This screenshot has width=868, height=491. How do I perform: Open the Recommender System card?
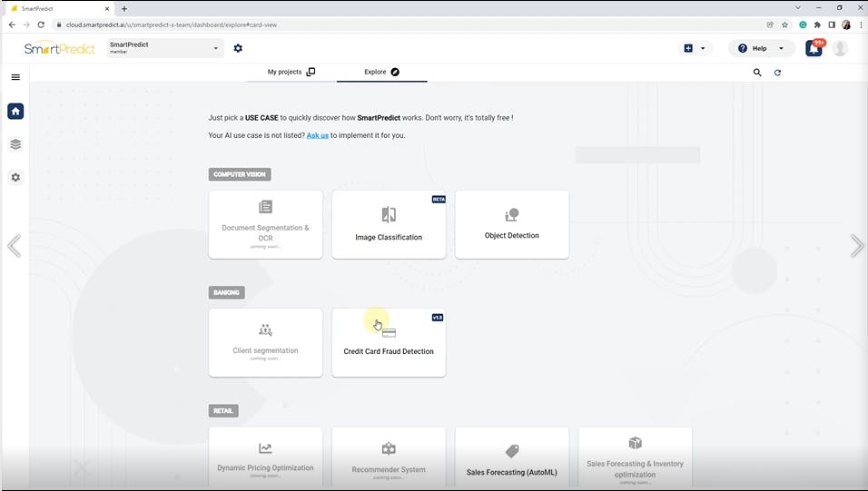pos(389,457)
